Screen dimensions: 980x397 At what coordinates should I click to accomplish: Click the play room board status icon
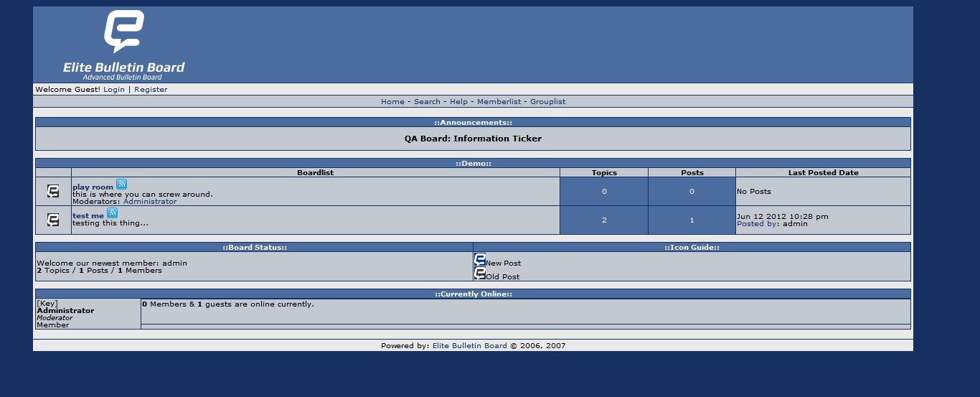pyautogui.click(x=53, y=191)
